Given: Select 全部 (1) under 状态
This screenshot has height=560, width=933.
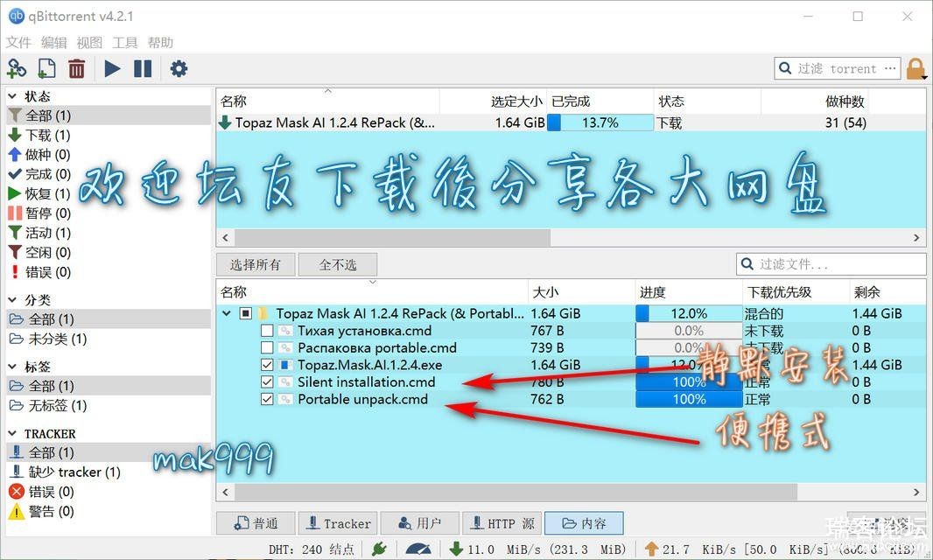Looking at the screenshot, I should click(109, 115).
